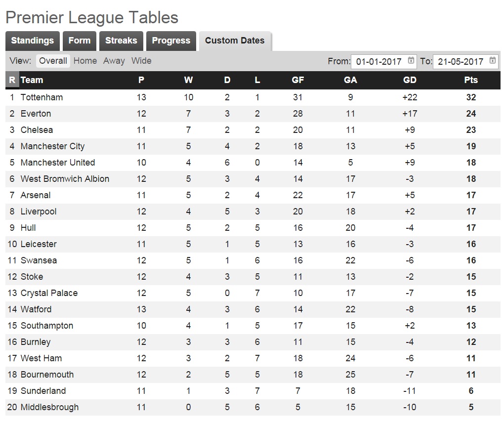This screenshot has height=425, width=504.
Task: Switch to the Standings tab
Action: click(32, 41)
